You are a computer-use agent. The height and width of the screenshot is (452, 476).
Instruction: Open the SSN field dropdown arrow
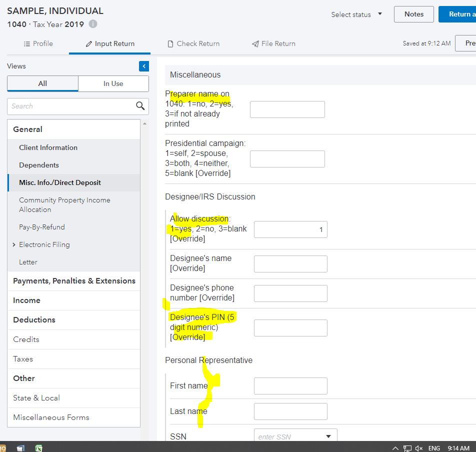tap(328, 436)
